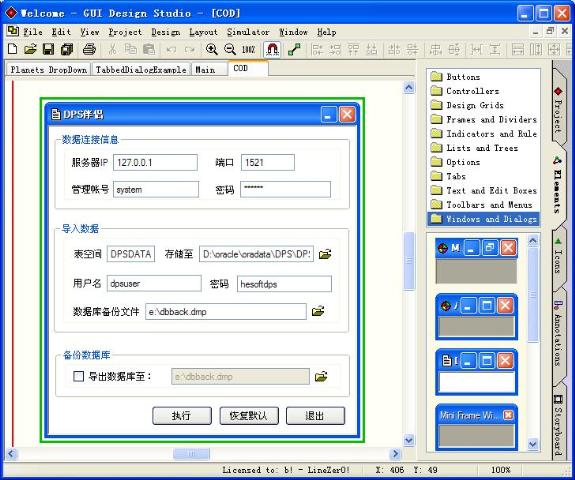Screen dimensions: 575x480
Task: Zoom in with the magnifier plus icon
Action: pos(212,49)
